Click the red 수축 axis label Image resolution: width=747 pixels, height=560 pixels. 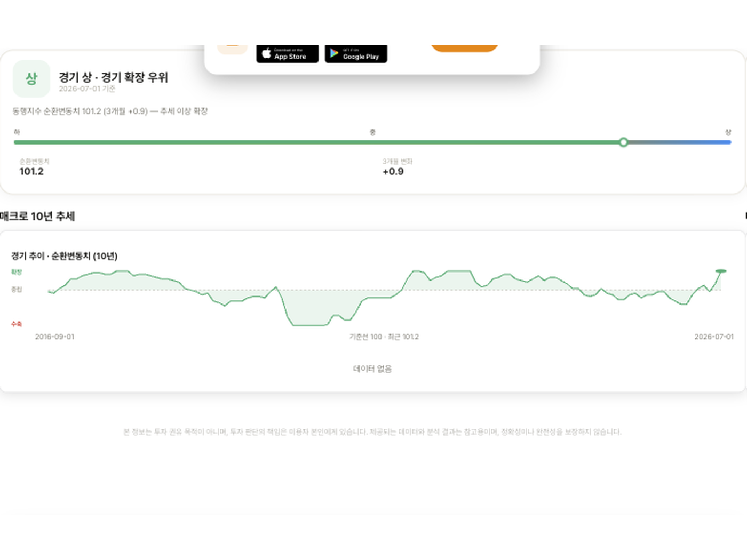17,324
